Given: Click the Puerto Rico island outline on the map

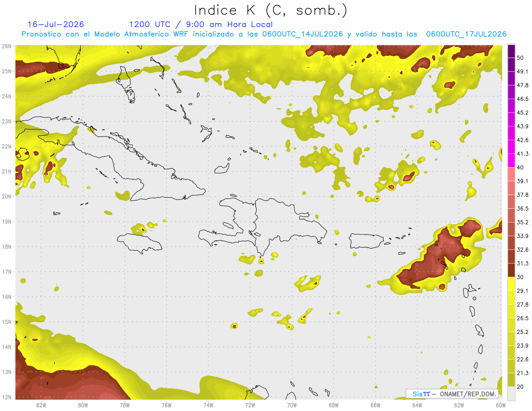Looking at the screenshot, I should click(x=366, y=241).
